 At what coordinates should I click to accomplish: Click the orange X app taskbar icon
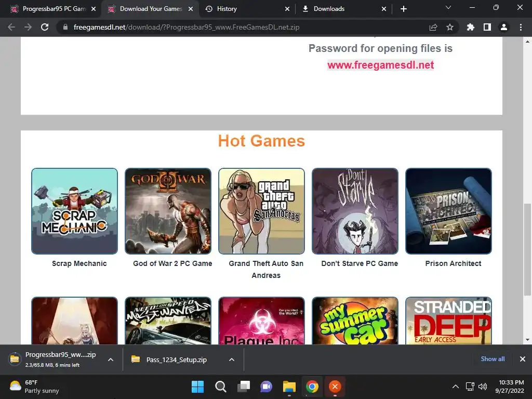pos(335,387)
